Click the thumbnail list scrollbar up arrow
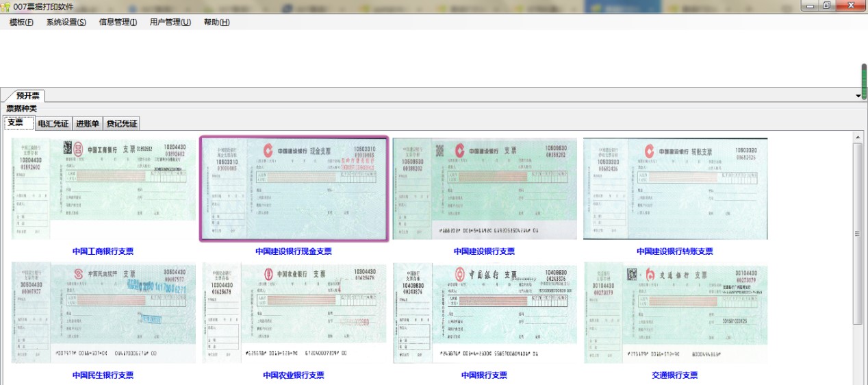The width and height of the screenshot is (868, 385). [x=858, y=137]
